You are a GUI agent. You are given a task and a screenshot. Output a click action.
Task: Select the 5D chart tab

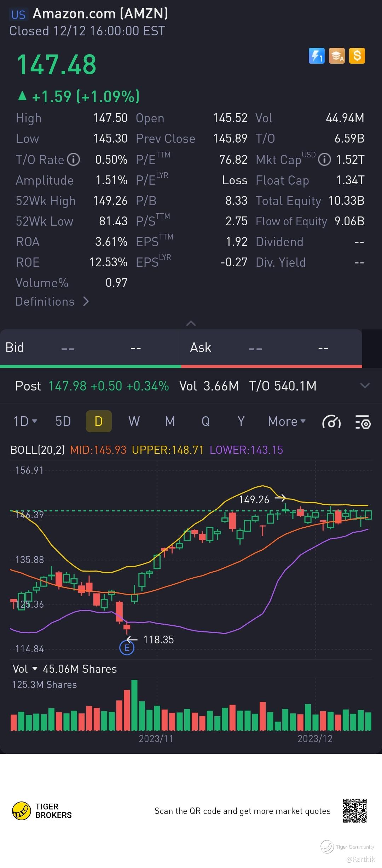(63, 422)
